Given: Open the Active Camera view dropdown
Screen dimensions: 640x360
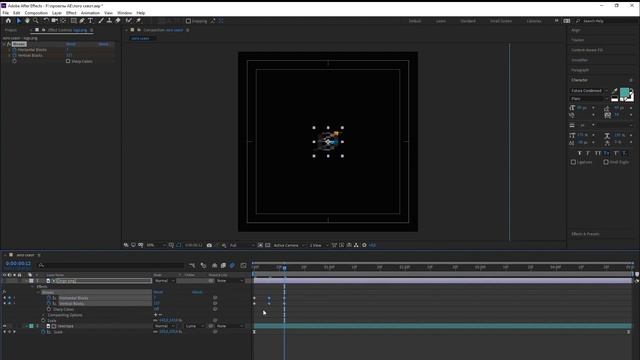Looking at the screenshot, I should (x=289, y=245).
